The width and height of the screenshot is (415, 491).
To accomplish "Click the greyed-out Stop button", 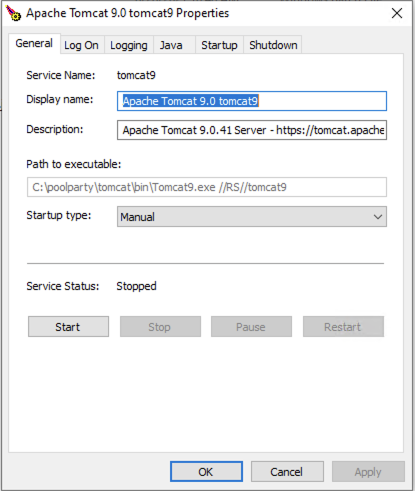I will pyautogui.click(x=160, y=327).
